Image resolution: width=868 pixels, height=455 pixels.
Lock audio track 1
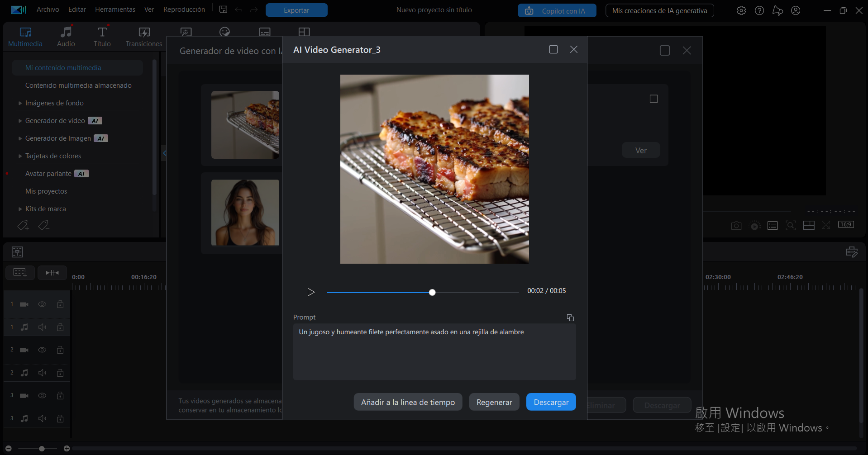point(60,327)
